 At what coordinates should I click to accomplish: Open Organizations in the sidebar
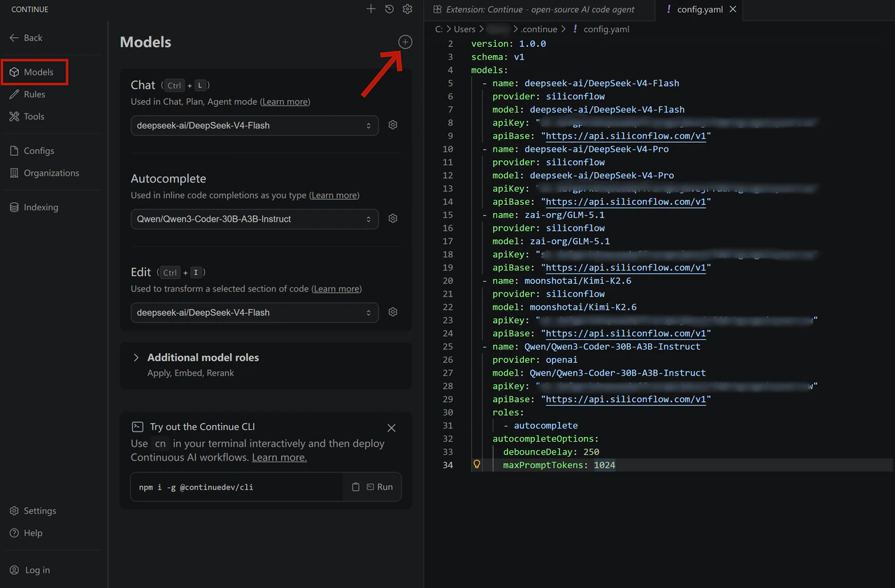coord(44,173)
